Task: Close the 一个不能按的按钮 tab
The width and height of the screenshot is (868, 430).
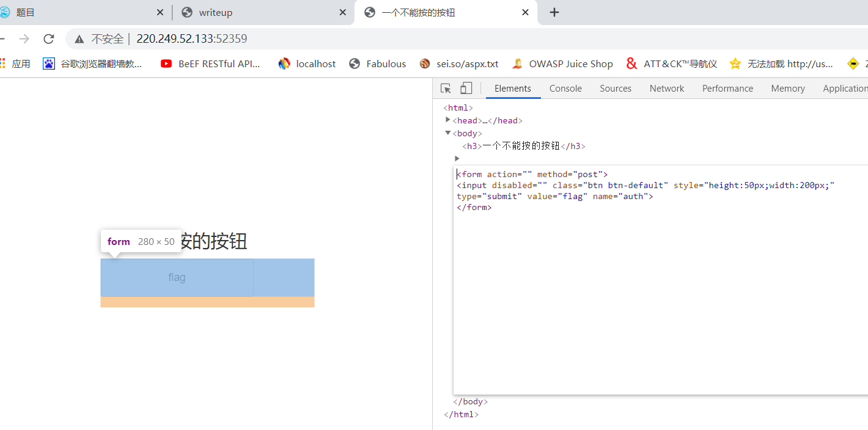Action: [525, 12]
